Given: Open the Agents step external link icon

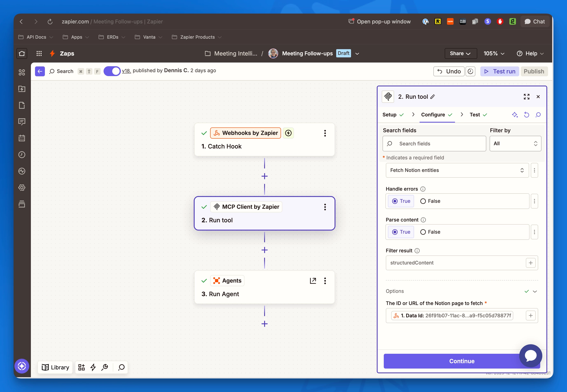Looking at the screenshot, I should click(x=313, y=281).
